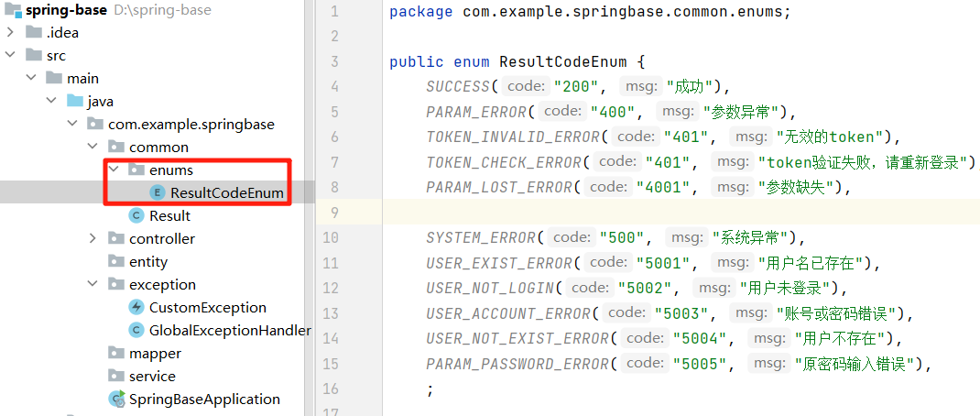Place cursor on empty line 9
This screenshot has height=416, width=980.
point(681,212)
